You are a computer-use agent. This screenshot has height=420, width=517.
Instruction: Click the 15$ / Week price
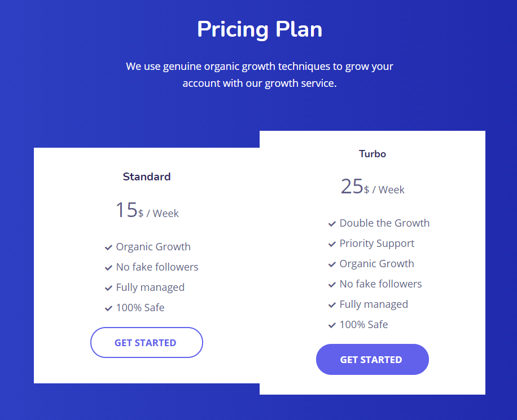(x=147, y=210)
